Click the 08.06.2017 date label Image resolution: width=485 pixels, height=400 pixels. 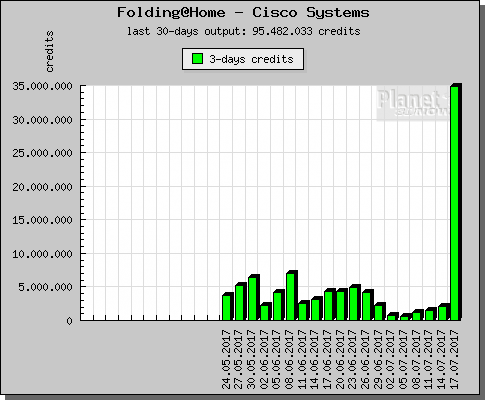(290, 359)
